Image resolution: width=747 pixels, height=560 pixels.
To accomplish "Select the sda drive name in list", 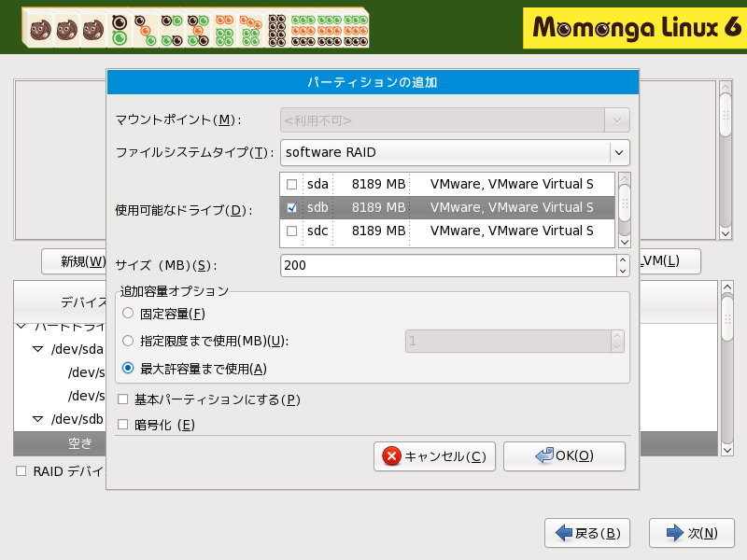I will (317, 184).
